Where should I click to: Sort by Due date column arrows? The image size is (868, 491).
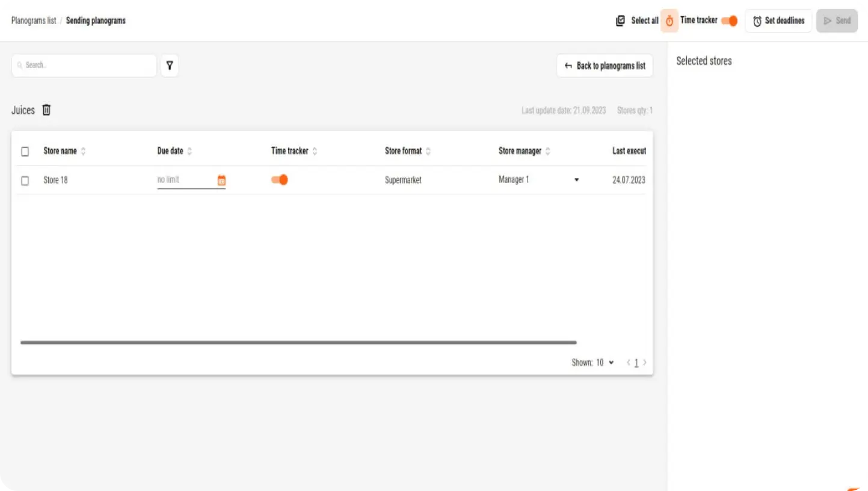click(189, 151)
